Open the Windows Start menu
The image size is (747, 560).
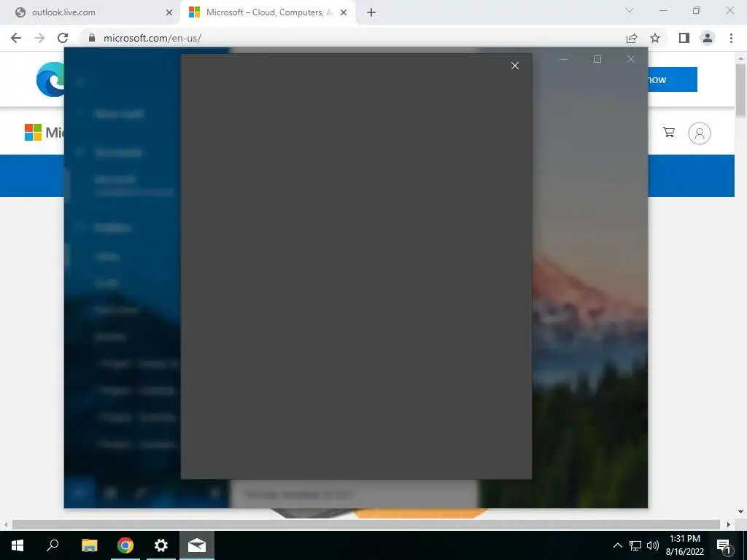[18, 545]
